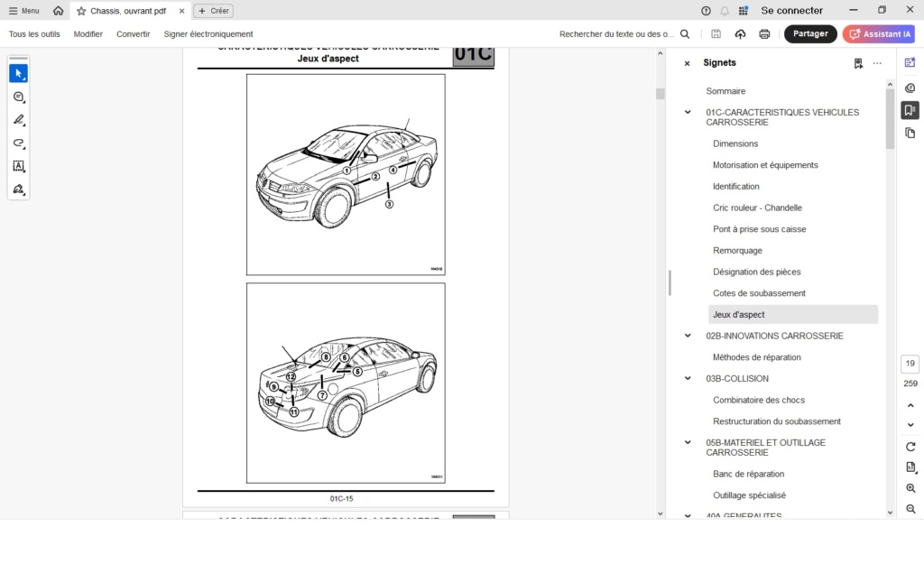Viewport: 924px width, 582px height.
Task: Collapse the 03B-COLLISION section
Action: tap(688, 378)
